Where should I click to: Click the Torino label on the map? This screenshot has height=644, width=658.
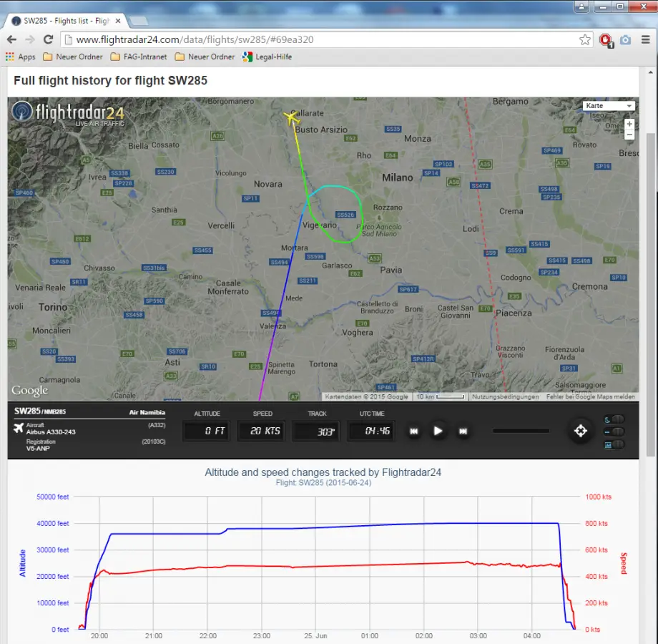tap(53, 307)
